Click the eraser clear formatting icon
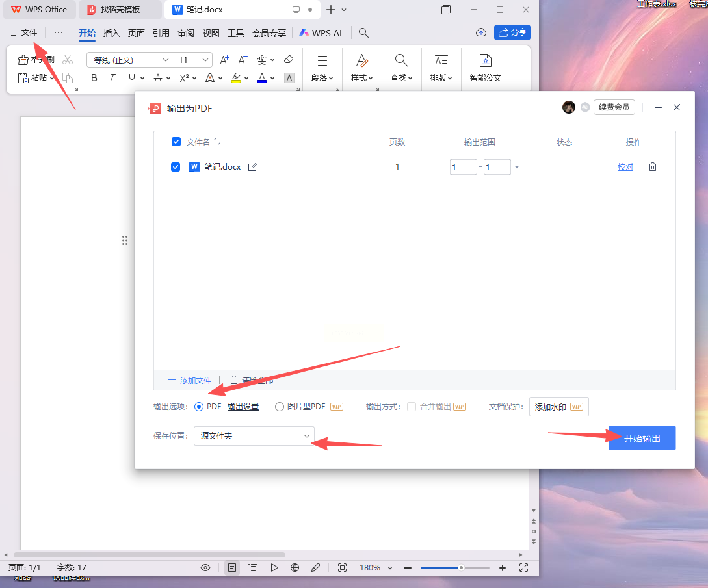 (x=289, y=60)
